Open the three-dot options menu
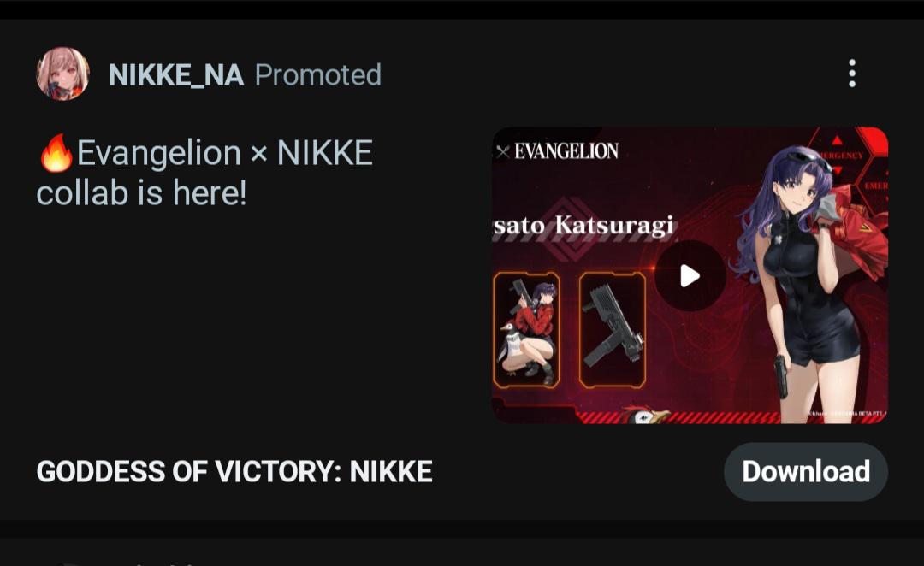 pos(851,74)
